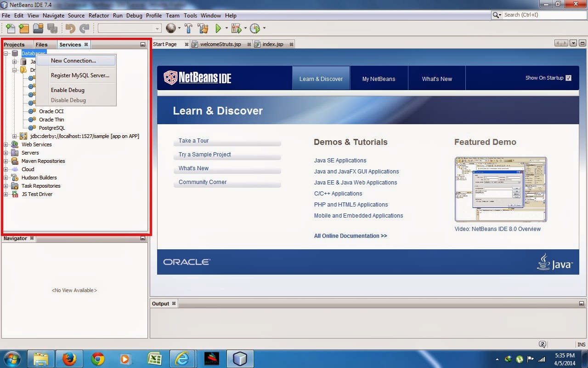Click the Task Repositories node icon
Screen dimensions: 588x368
15,186
